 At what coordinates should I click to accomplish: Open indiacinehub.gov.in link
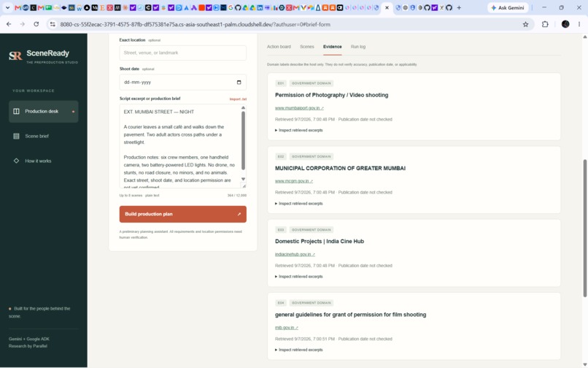[295, 254]
